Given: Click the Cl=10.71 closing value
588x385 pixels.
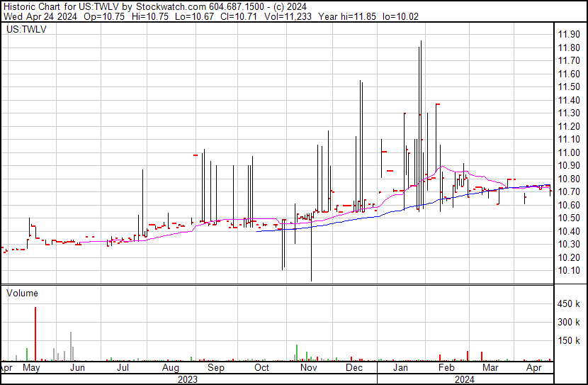Looking at the screenshot, I should tap(239, 16).
